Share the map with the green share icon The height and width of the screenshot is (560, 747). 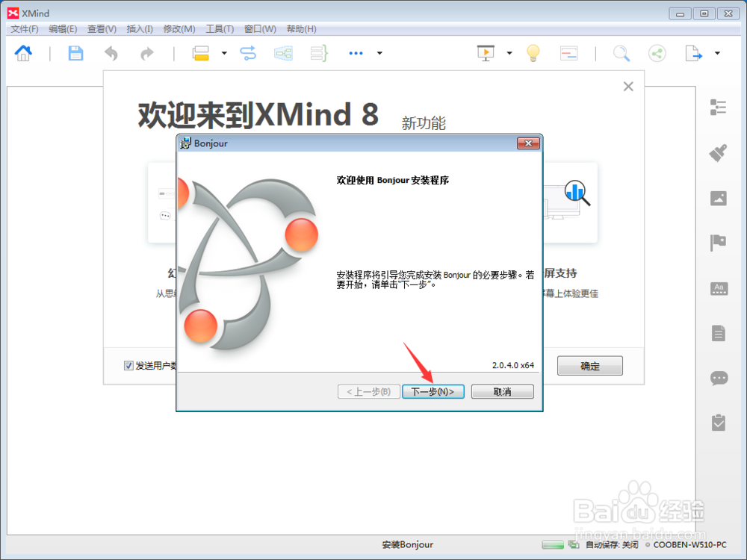tap(657, 53)
